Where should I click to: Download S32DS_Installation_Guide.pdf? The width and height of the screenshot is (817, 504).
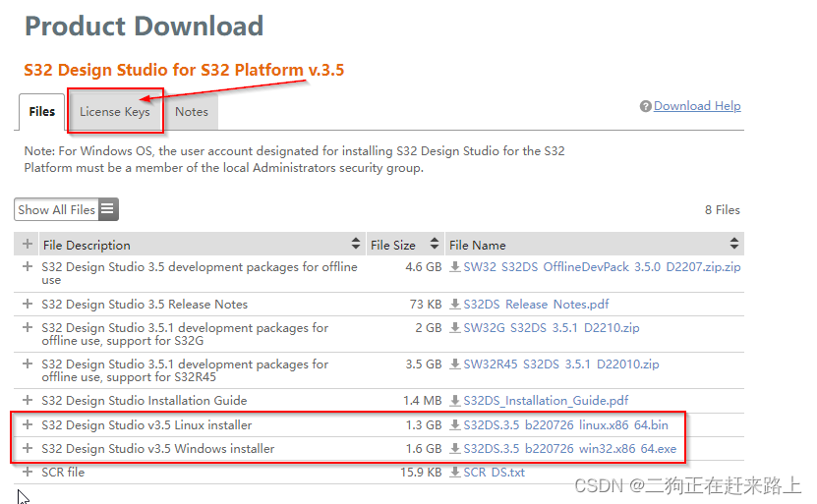pos(546,401)
